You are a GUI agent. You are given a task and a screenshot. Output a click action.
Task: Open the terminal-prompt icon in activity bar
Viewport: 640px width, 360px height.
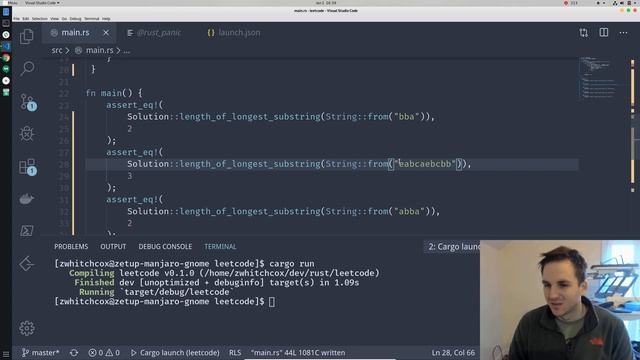click(27, 231)
